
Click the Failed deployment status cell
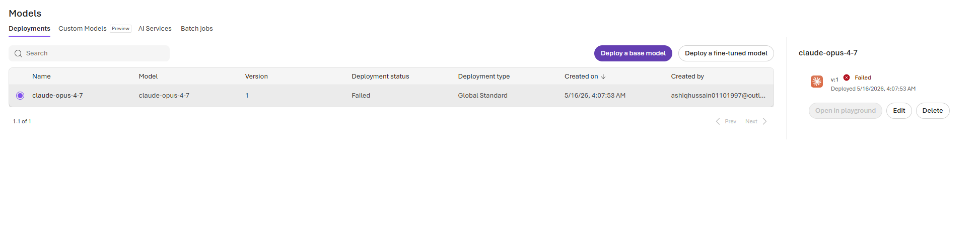361,96
